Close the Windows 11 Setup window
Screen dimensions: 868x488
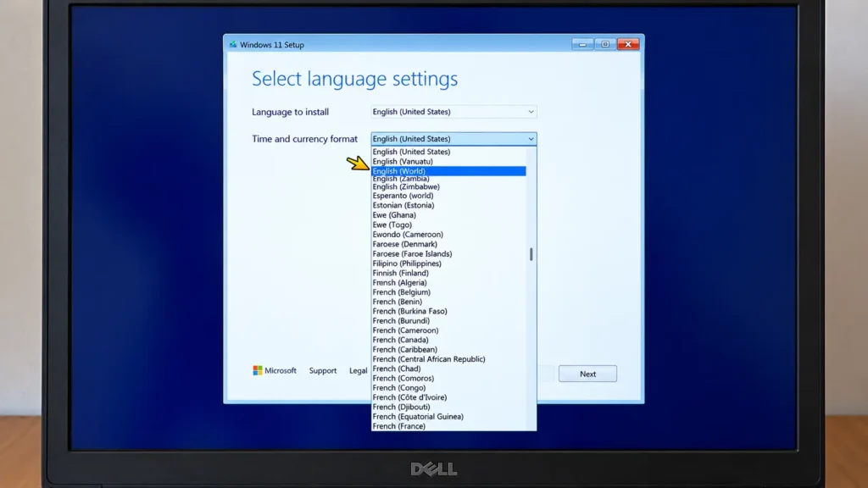coord(628,44)
